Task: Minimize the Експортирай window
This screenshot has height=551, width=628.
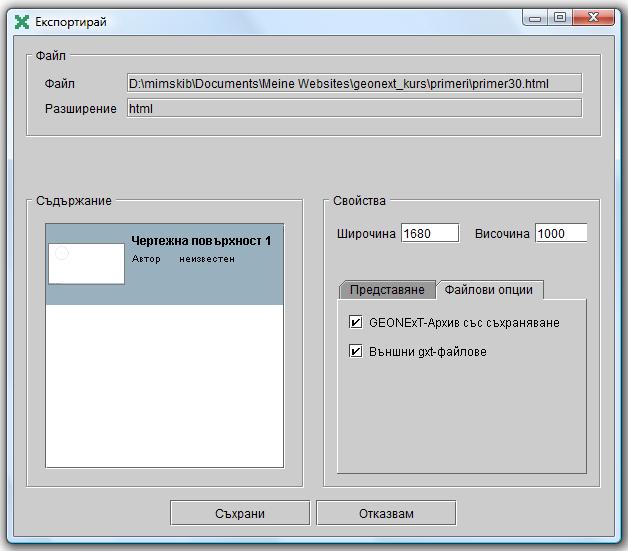Action: click(535, 18)
